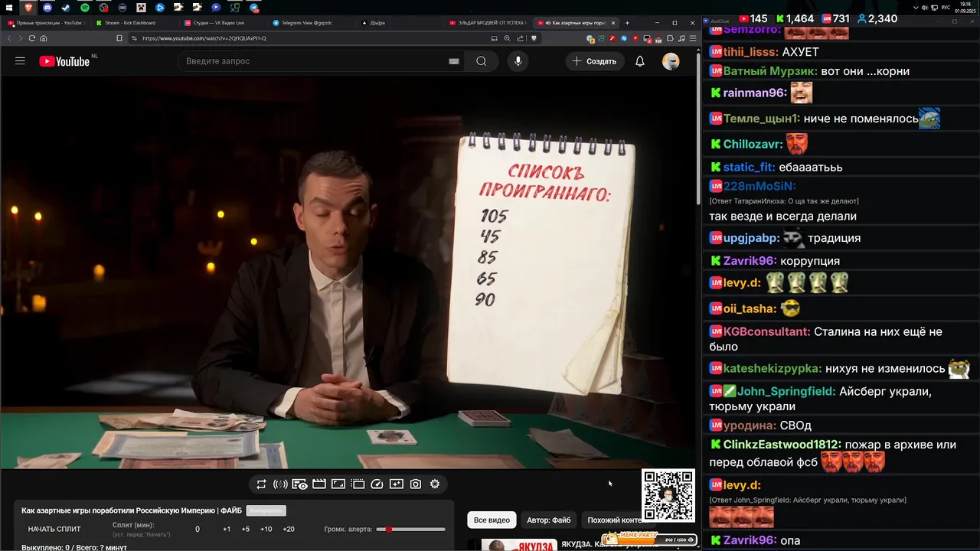This screenshot has width=980, height=551.
Task: Open Telegram in the taskbar
Action: click(x=254, y=8)
